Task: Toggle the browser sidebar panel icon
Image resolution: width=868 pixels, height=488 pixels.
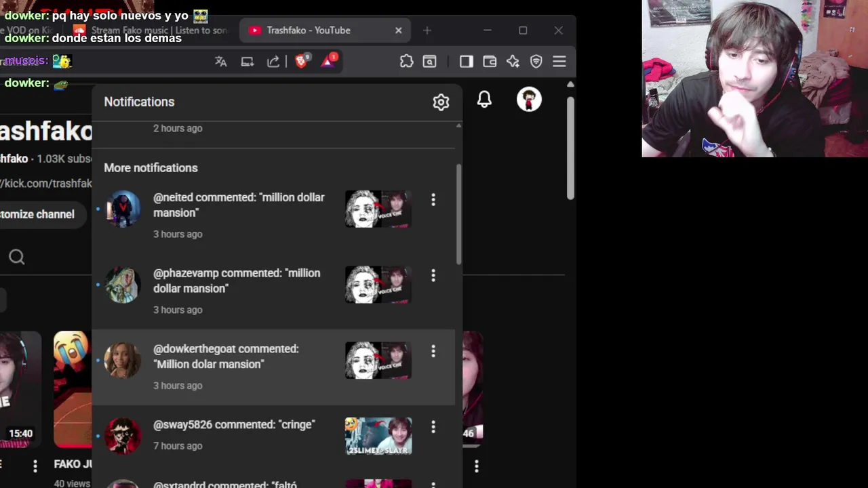Action: [466, 62]
